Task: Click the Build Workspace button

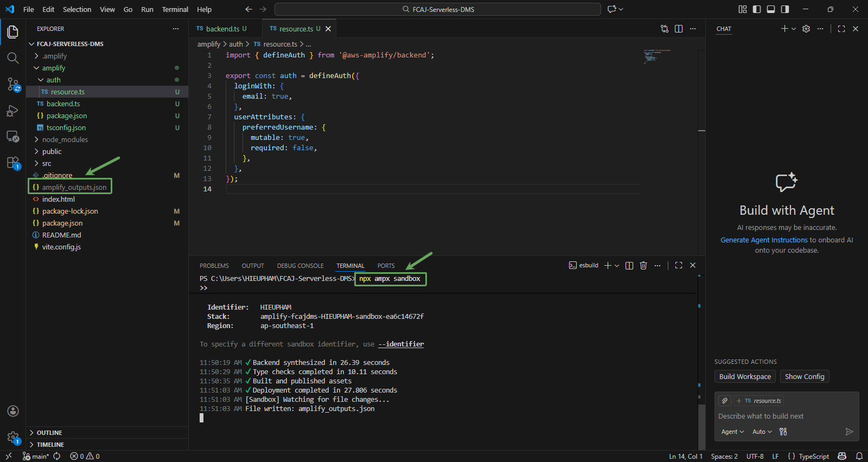Action: pos(745,377)
